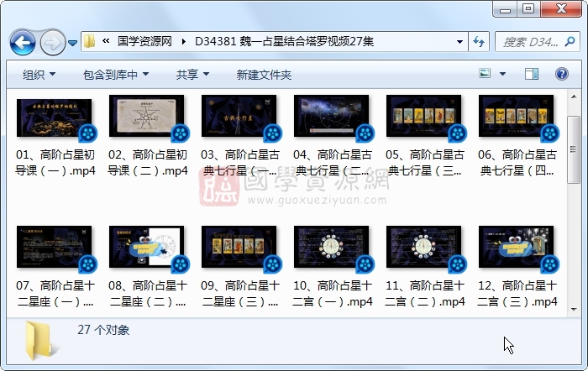This screenshot has height=371, width=588.
Task: Click file name 01、高阶占星初导课（一）.mp4
Action: (x=55, y=163)
